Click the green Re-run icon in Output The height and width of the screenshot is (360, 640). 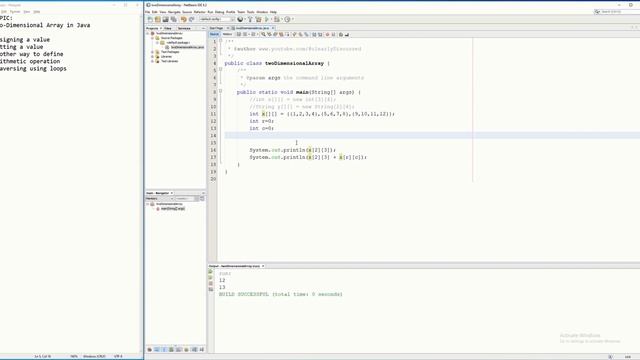[211, 271]
